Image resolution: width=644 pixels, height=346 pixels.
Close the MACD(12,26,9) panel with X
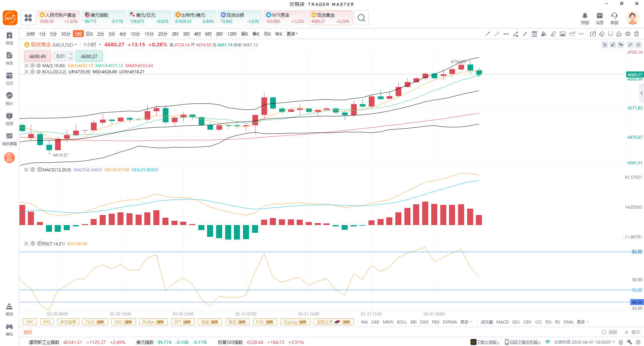click(x=26, y=170)
